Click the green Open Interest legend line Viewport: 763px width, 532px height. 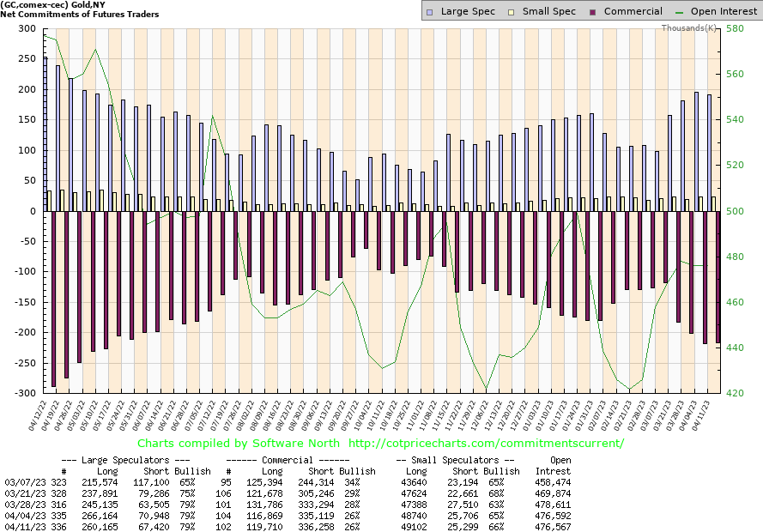pyautogui.click(x=683, y=12)
